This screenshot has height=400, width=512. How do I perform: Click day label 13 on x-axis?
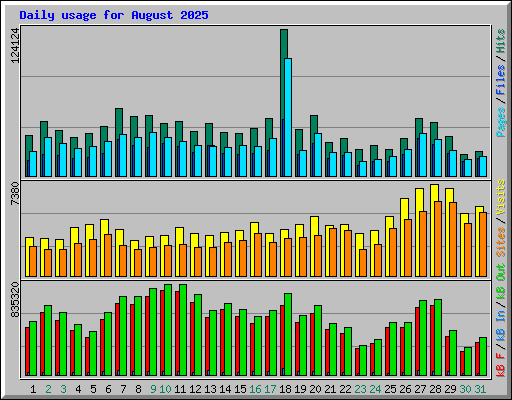tap(210, 389)
